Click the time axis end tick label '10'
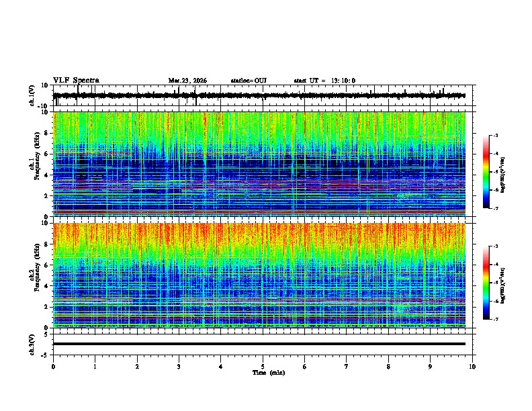Image resolution: width=532 pixels, height=411 pixels. pos(472,367)
